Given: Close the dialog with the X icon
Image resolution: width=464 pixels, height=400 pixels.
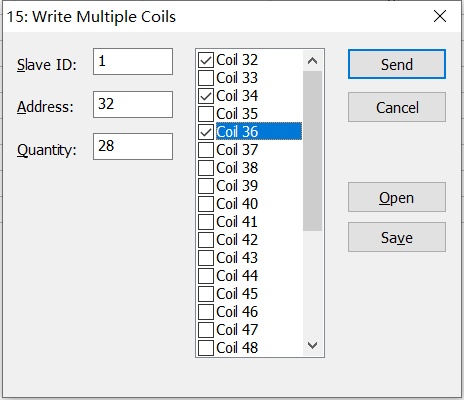Looking at the screenshot, I should (x=440, y=16).
